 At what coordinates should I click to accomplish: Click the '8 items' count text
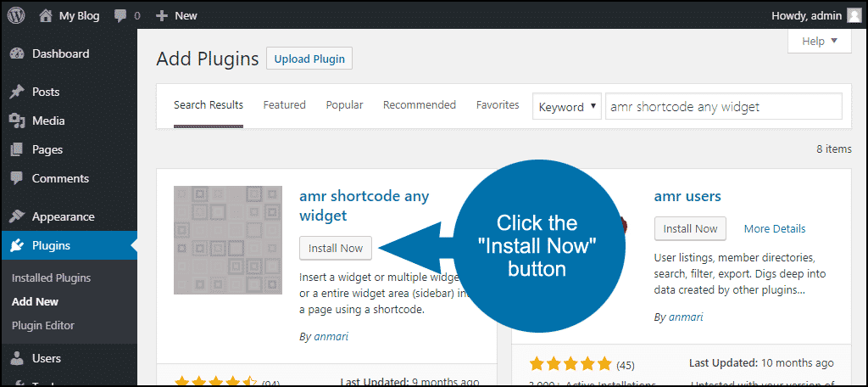click(834, 149)
